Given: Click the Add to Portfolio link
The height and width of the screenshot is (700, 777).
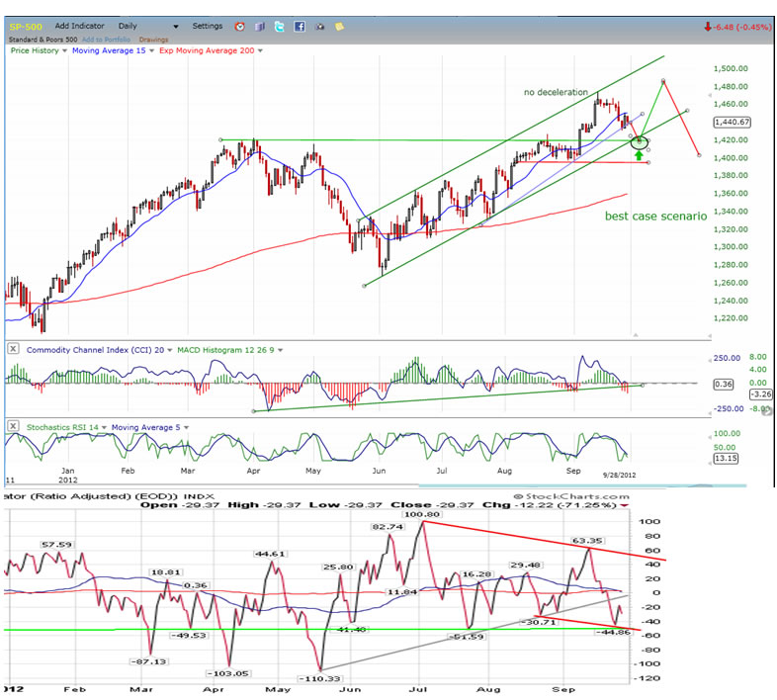Looking at the screenshot, I should click(104, 37).
